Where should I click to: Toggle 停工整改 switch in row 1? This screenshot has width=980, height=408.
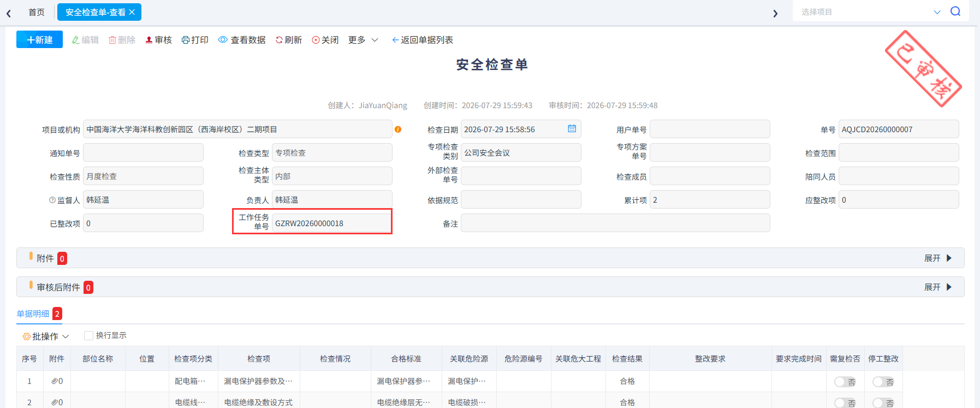(883, 382)
